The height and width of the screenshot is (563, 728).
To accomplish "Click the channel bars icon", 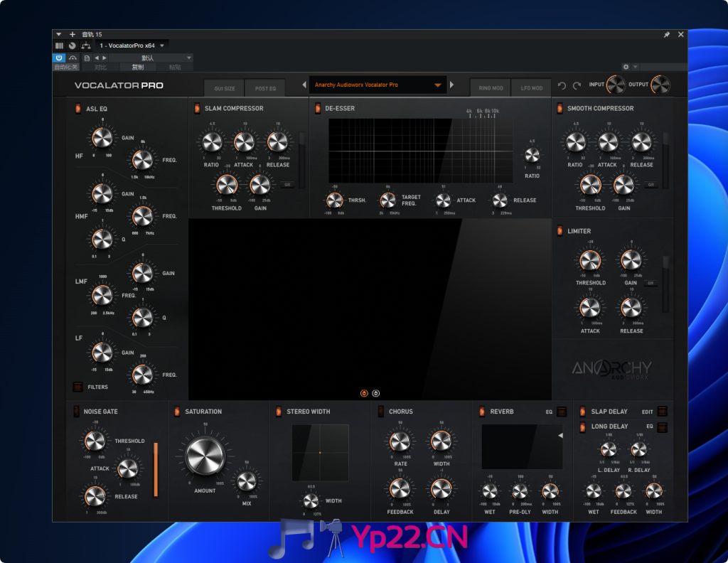I will [60, 45].
